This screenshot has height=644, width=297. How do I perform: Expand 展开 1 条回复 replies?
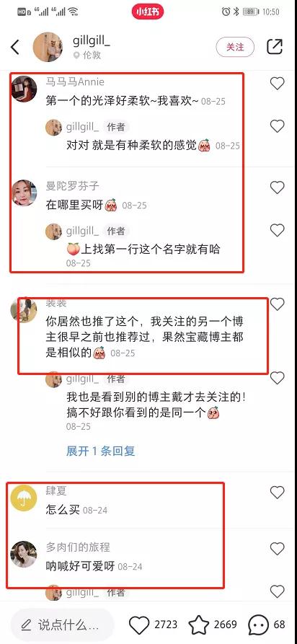101,451
